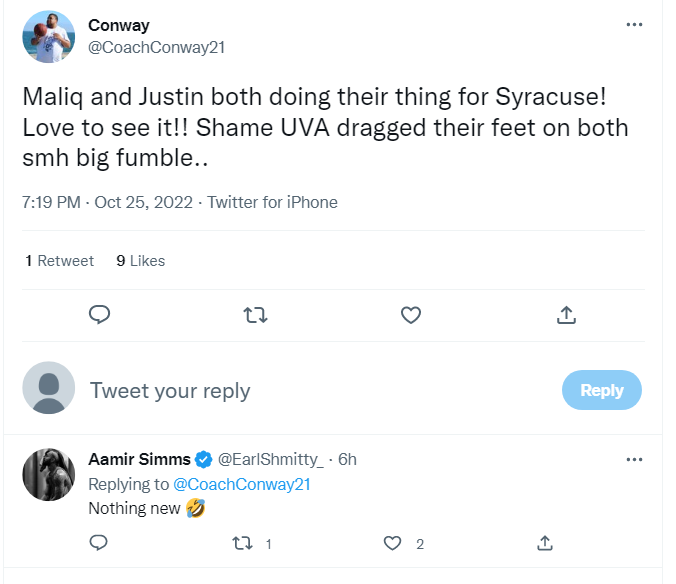
Task: Share Aamir Simms reply
Action: pos(545,543)
